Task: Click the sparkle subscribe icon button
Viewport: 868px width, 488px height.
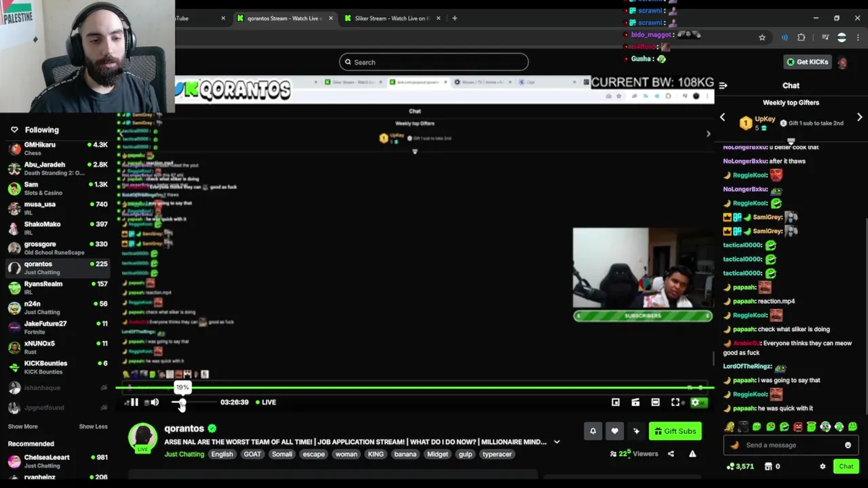Action: click(636, 431)
